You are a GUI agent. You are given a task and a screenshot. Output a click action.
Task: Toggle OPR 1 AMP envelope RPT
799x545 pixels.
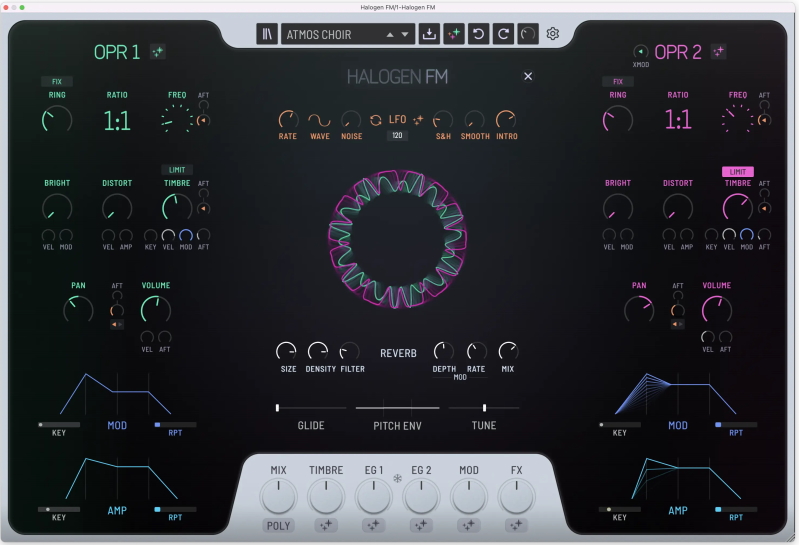(x=175, y=509)
